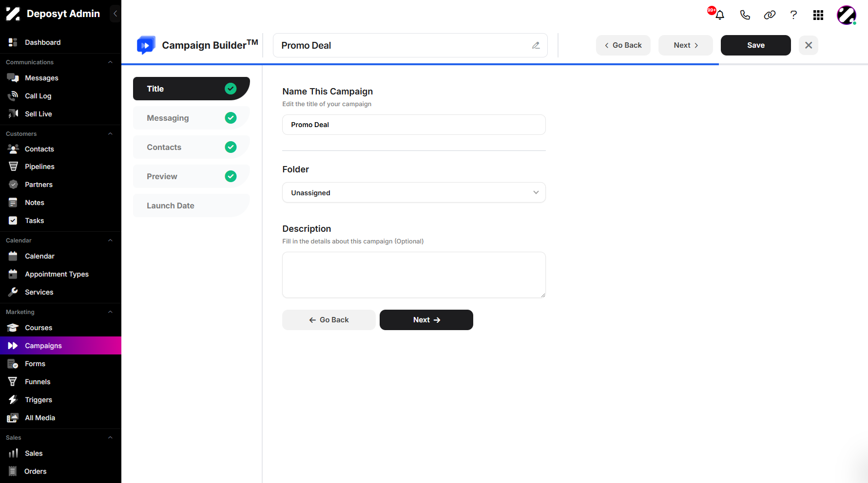This screenshot has height=483, width=868.
Task: Switch to the Preview step
Action: point(191,176)
